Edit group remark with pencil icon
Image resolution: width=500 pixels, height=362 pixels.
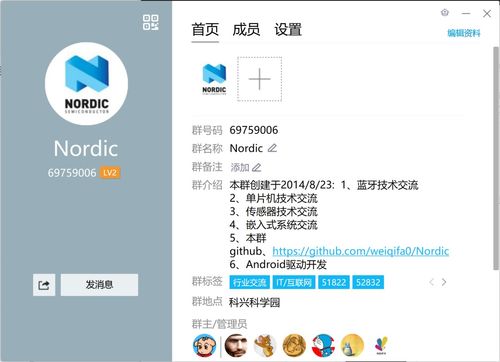256,167
